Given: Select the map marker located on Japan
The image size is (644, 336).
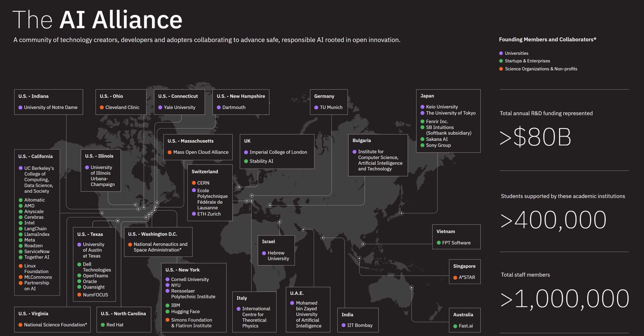Looking at the screenshot, I should click(x=401, y=213).
